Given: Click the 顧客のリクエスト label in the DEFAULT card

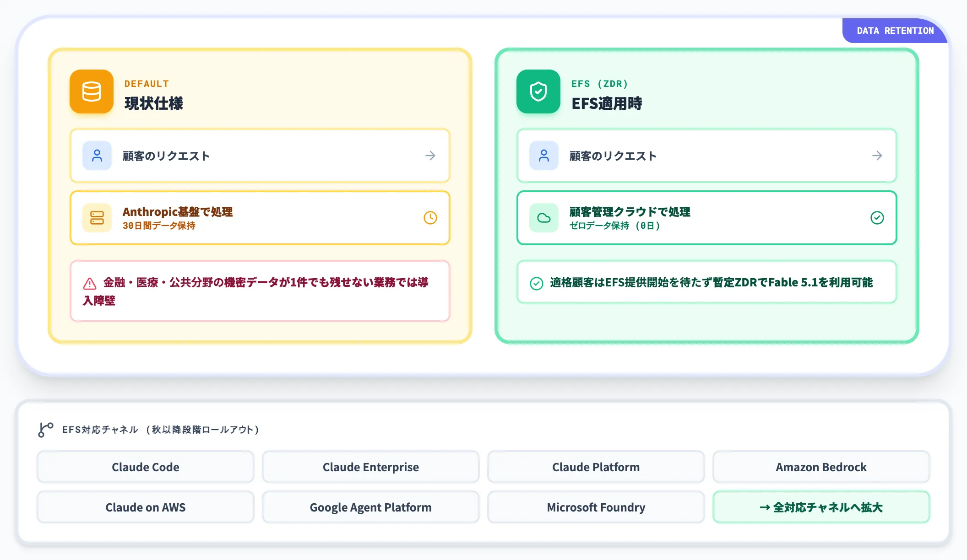Looking at the screenshot, I should [166, 156].
